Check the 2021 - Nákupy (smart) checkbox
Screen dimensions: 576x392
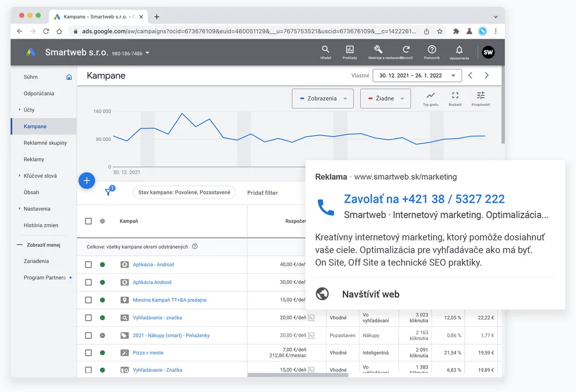coord(89,336)
